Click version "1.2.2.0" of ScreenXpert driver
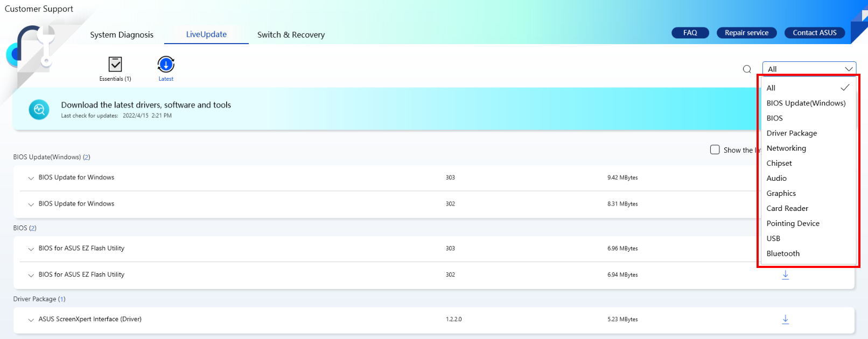This screenshot has height=339, width=868. pyautogui.click(x=453, y=320)
